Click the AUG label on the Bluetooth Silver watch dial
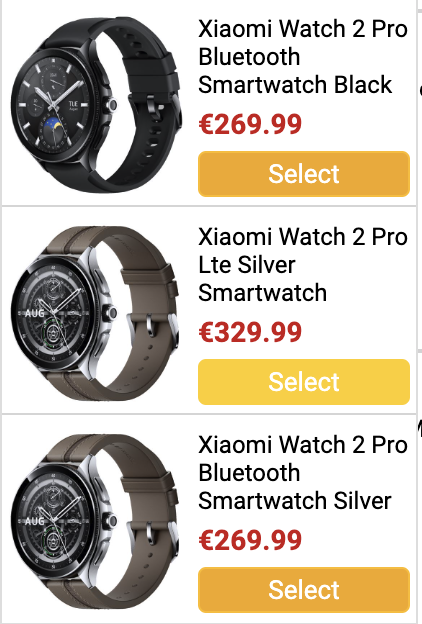422x624 pixels. pos(35,521)
